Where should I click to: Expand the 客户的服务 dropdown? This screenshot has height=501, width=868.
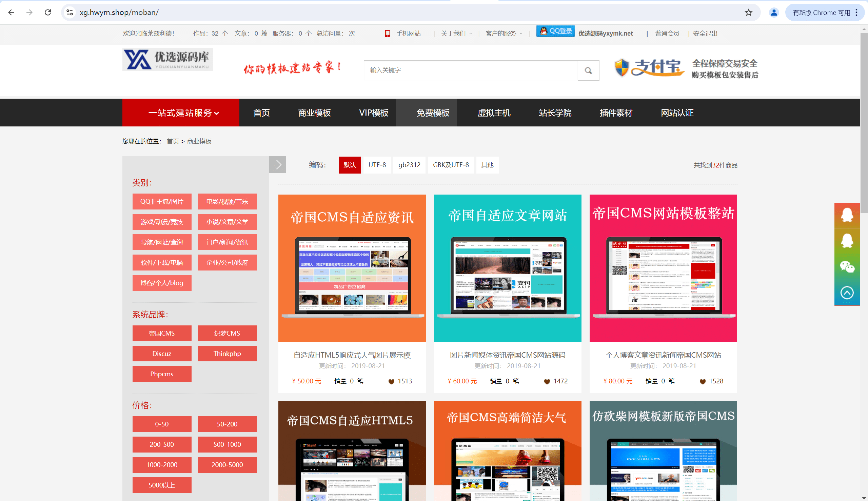(504, 33)
